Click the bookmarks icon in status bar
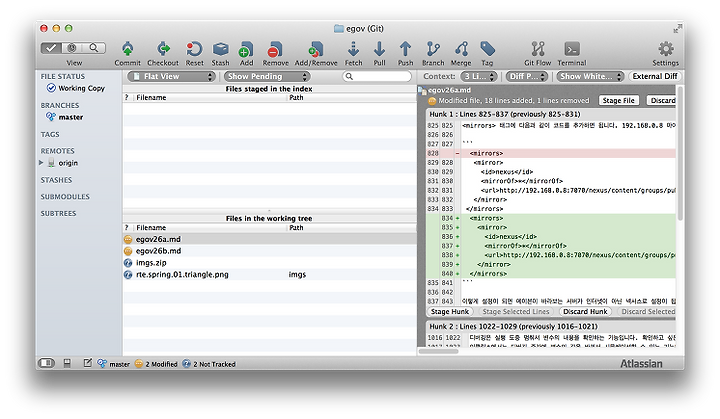 pos(67,363)
